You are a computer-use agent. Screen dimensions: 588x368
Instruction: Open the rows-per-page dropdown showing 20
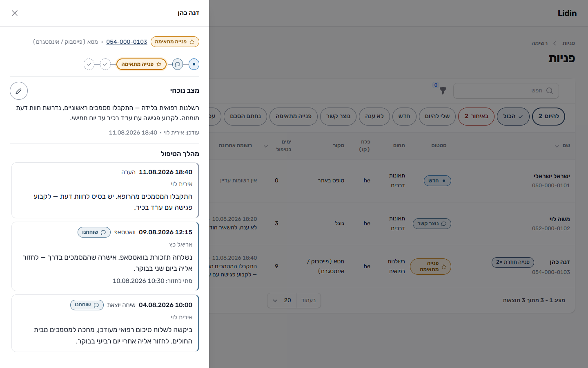click(x=282, y=301)
